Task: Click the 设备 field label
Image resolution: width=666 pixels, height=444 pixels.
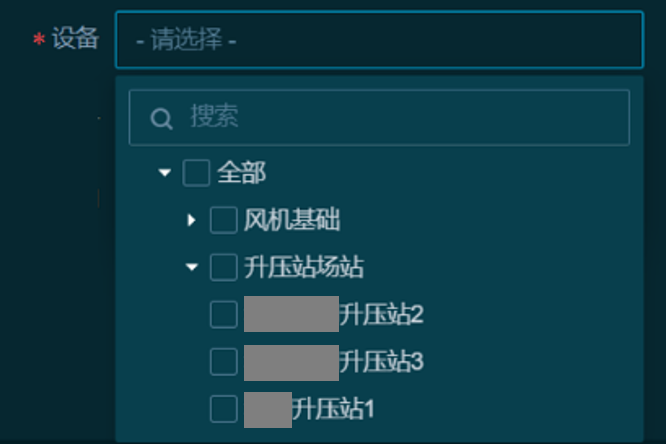Action: [x=76, y=39]
